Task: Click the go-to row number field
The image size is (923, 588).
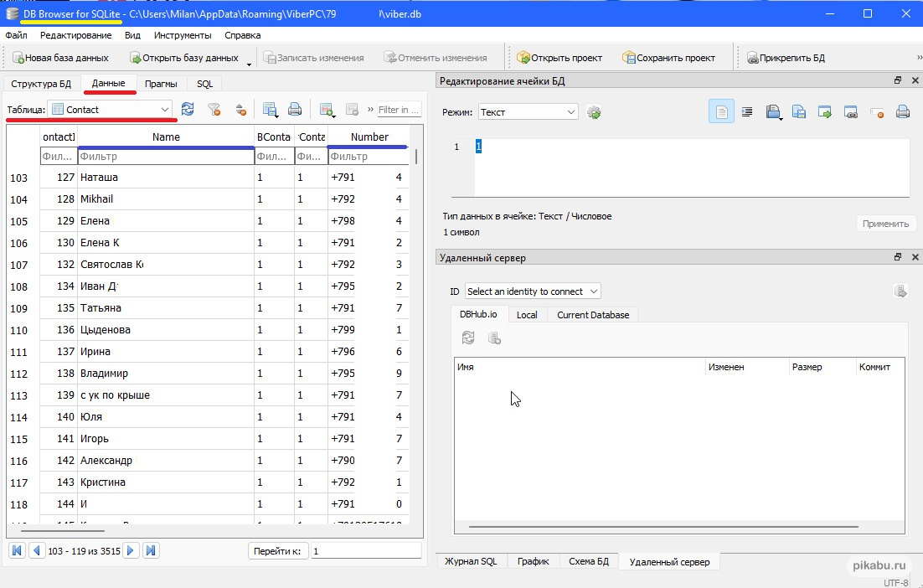Action: 365,551
